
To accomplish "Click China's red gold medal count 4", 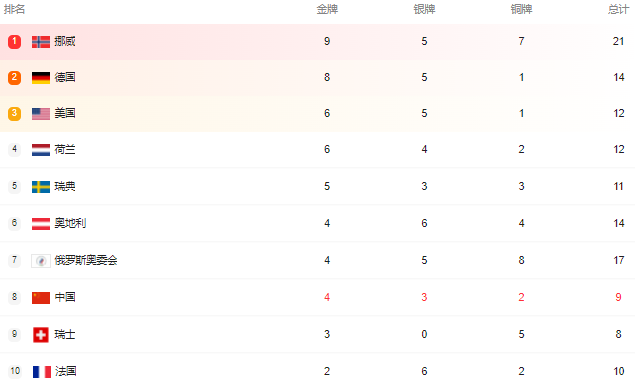I will (x=327, y=297).
